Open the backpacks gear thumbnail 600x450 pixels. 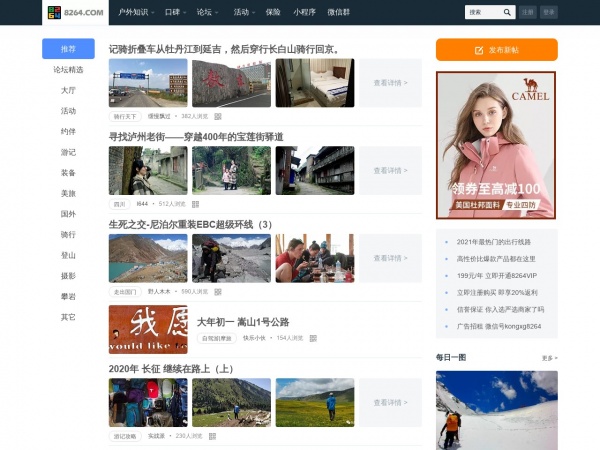coord(148,403)
